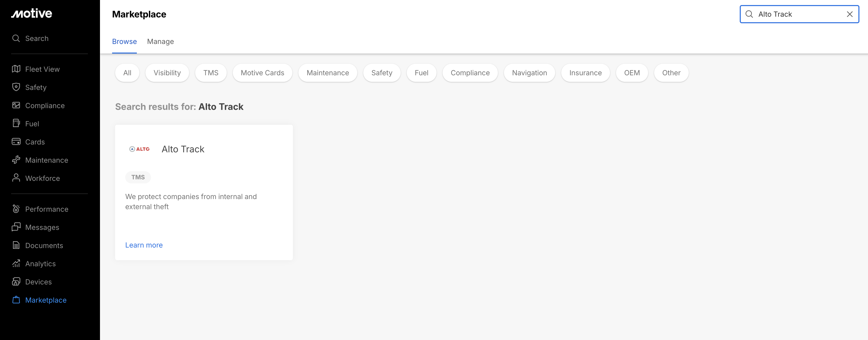868x340 pixels.
Task: Click the Marketplace bag icon
Action: point(16,300)
